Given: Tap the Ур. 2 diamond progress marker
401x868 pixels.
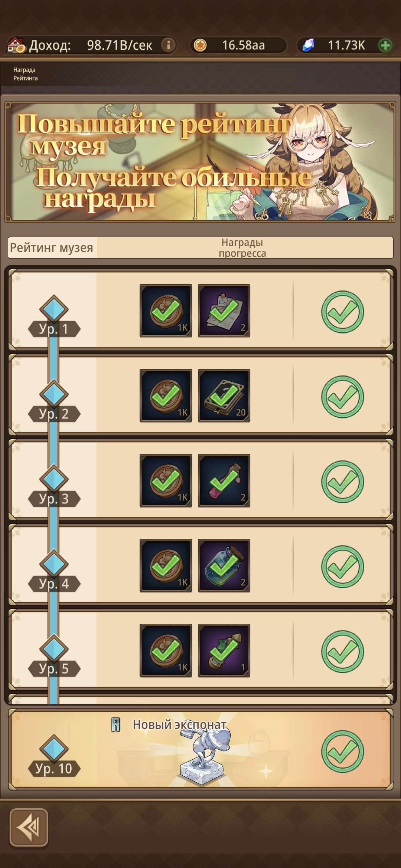Looking at the screenshot, I should pyautogui.click(x=54, y=394).
